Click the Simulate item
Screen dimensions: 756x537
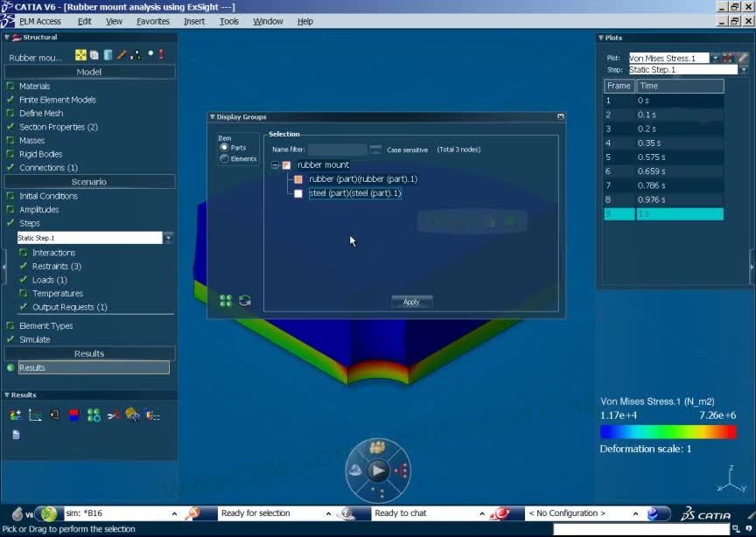pos(34,339)
